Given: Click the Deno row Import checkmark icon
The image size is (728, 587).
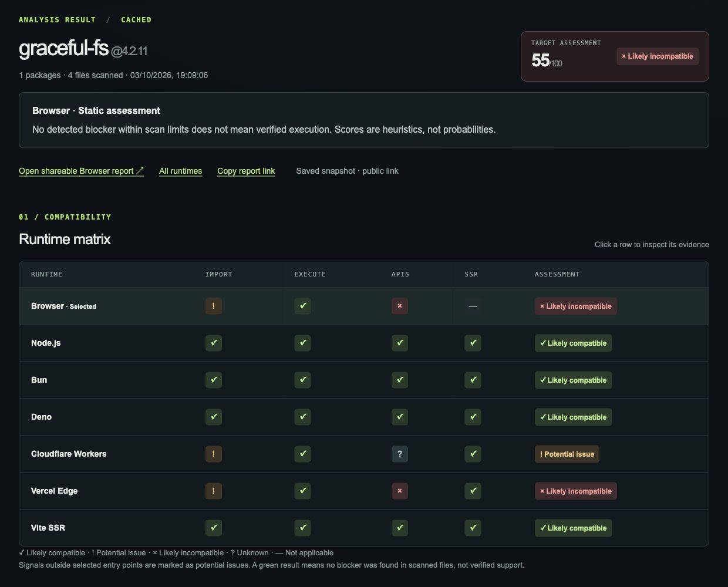Looking at the screenshot, I should pyautogui.click(x=214, y=417).
